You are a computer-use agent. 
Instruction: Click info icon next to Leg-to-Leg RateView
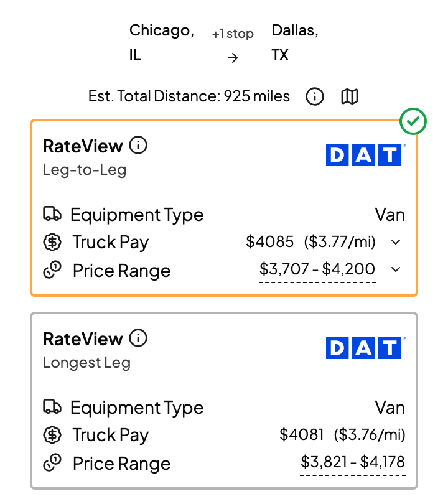(x=138, y=145)
